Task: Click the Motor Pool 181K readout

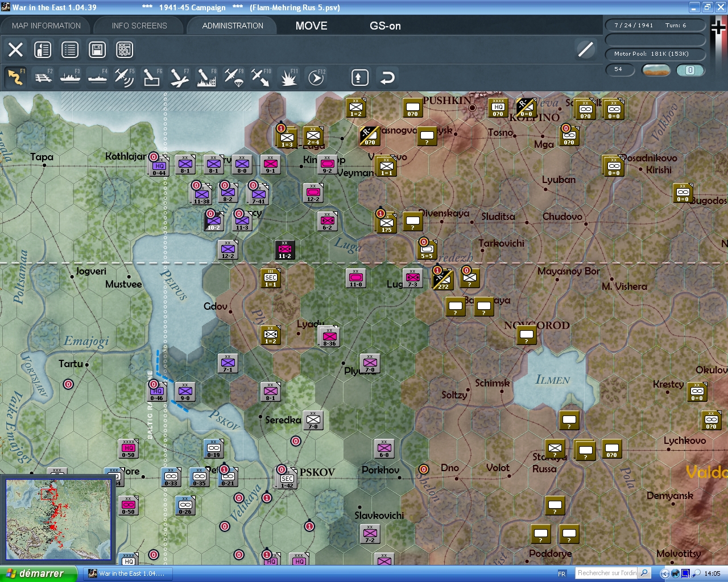Action: (654, 54)
